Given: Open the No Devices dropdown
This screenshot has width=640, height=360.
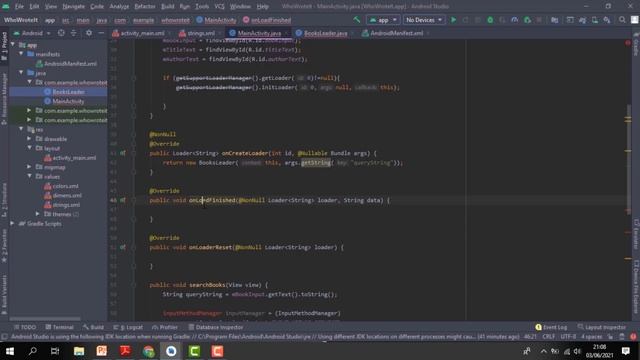Looking at the screenshot, I should (424, 20).
